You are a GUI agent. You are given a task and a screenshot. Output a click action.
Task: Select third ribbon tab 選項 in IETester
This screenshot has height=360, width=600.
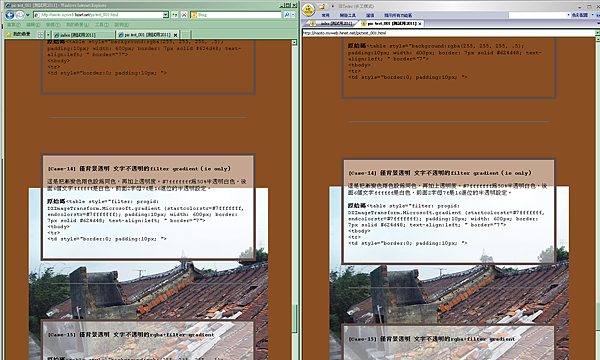(x=370, y=15)
